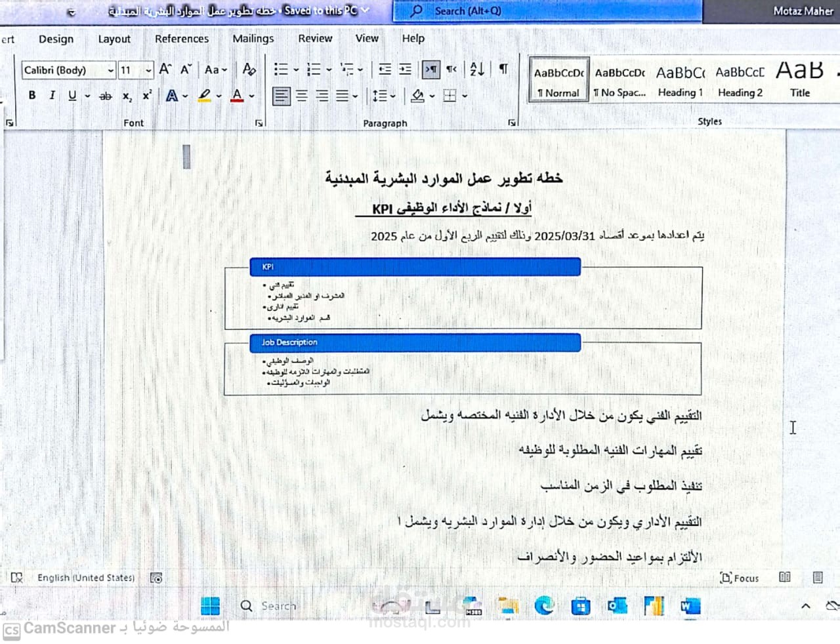Clear all formatting icon

[249, 69]
